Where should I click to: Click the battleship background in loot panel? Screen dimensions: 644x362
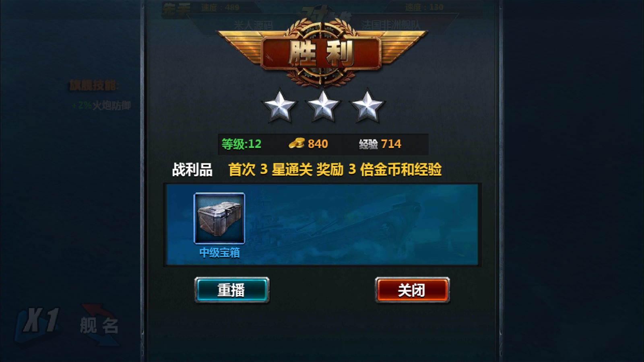click(362, 224)
